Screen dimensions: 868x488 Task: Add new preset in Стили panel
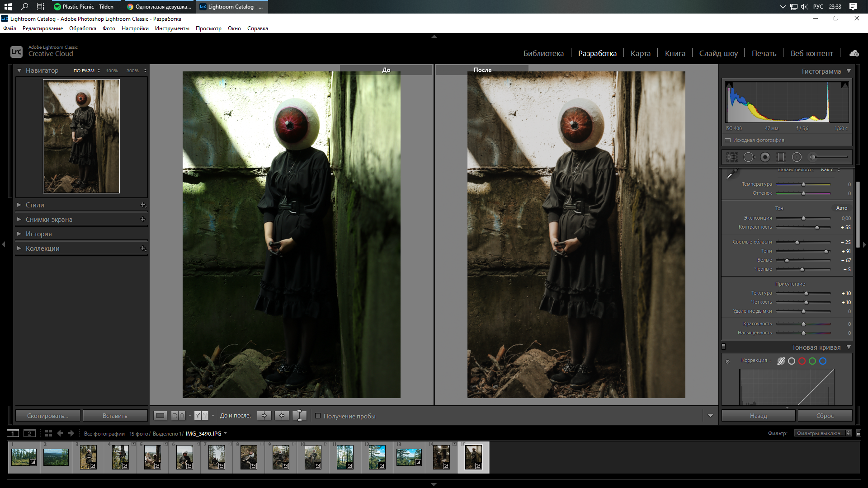(x=143, y=205)
